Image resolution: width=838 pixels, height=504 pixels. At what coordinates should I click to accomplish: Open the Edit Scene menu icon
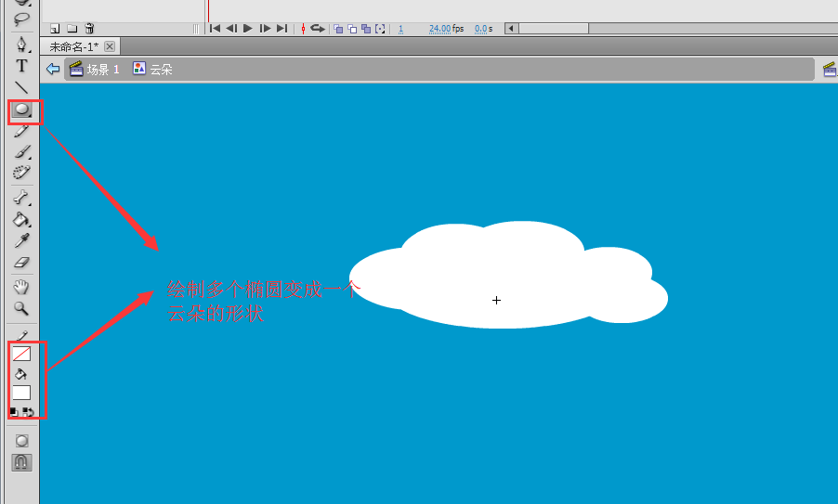[830, 70]
